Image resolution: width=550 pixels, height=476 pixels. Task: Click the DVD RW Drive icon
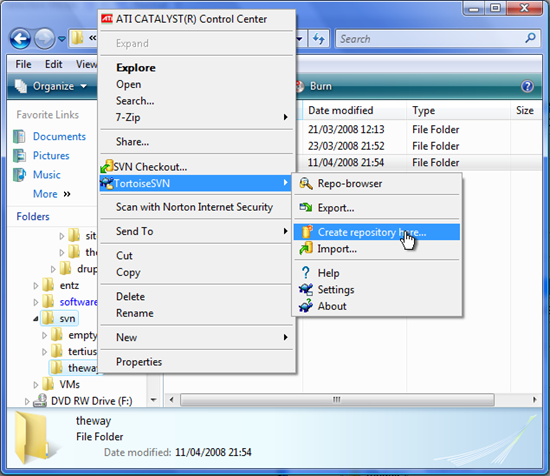tap(40, 401)
